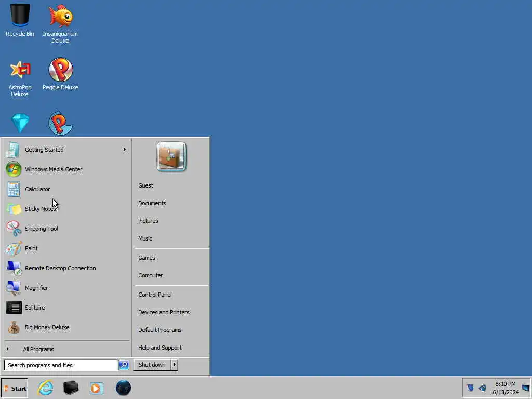Click the Solitaire icon

point(14,308)
